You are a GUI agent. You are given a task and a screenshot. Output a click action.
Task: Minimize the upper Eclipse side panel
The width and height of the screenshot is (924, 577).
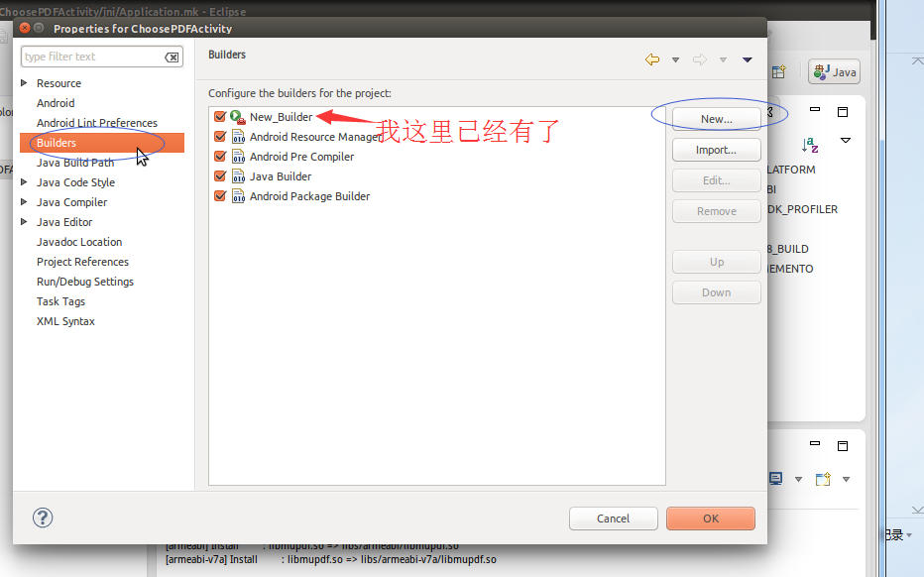[x=815, y=109]
